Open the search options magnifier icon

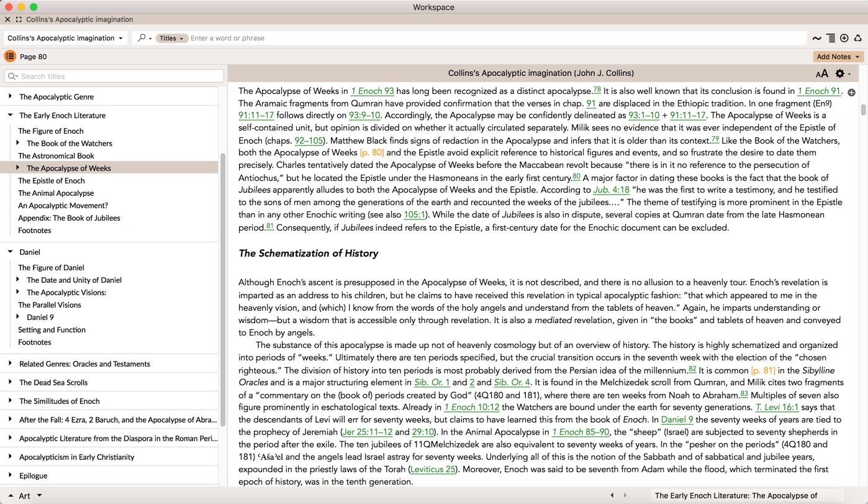click(143, 38)
